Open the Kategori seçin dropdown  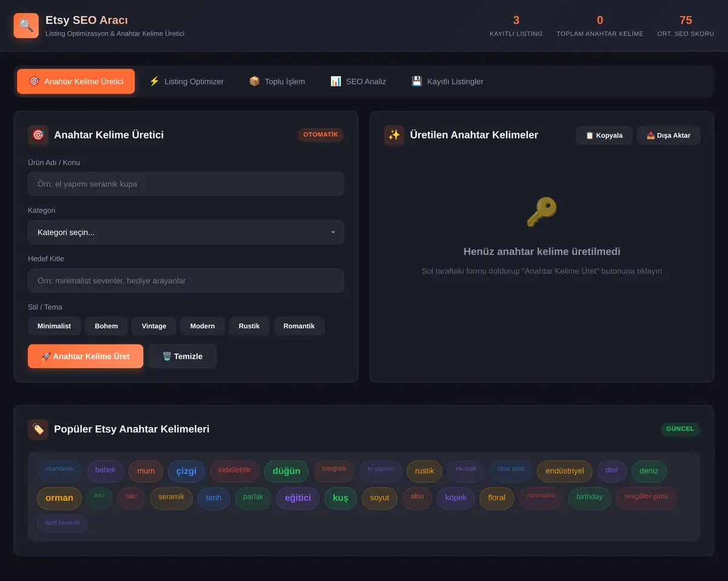(x=186, y=233)
